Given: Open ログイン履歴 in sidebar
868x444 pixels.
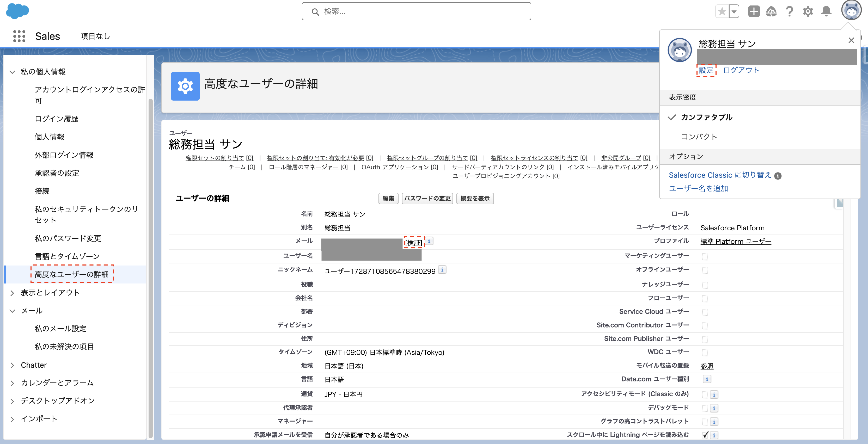Looking at the screenshot, I should click(56, 119).
